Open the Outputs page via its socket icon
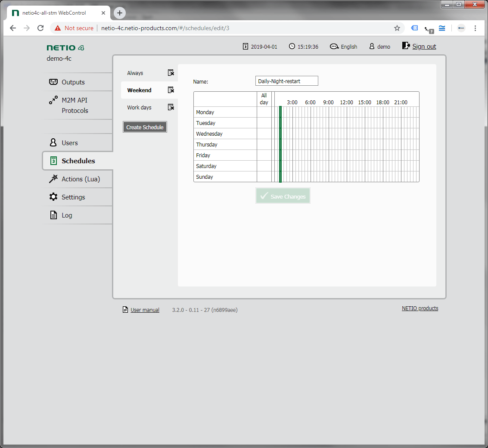Viewport: 488px width, 448px height. 53,82
